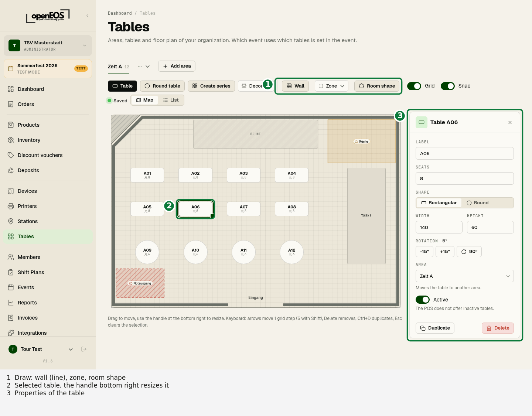Viewport: 532px width, 416px height.
Task: Click the Height input field
Action: click(x=490, y=227)
